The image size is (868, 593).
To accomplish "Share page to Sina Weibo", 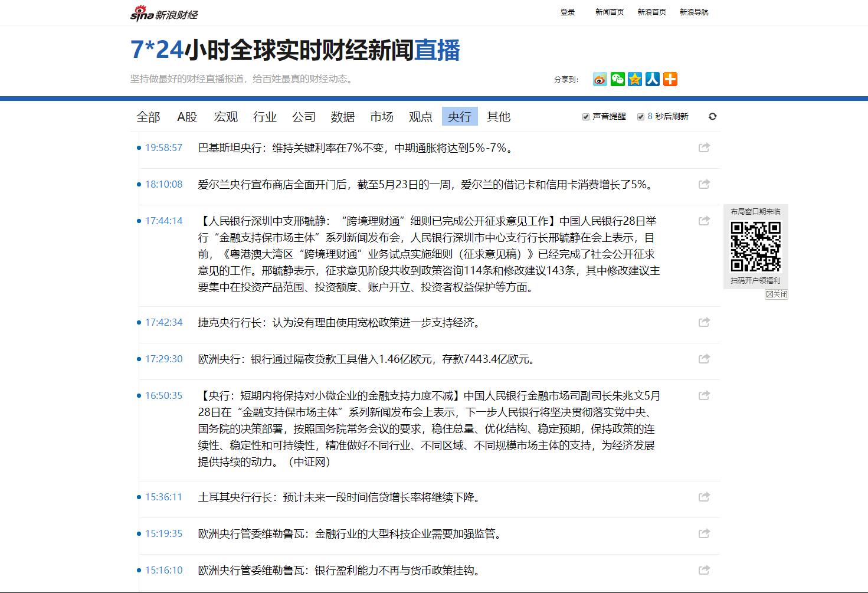I will tap(600, 79).
